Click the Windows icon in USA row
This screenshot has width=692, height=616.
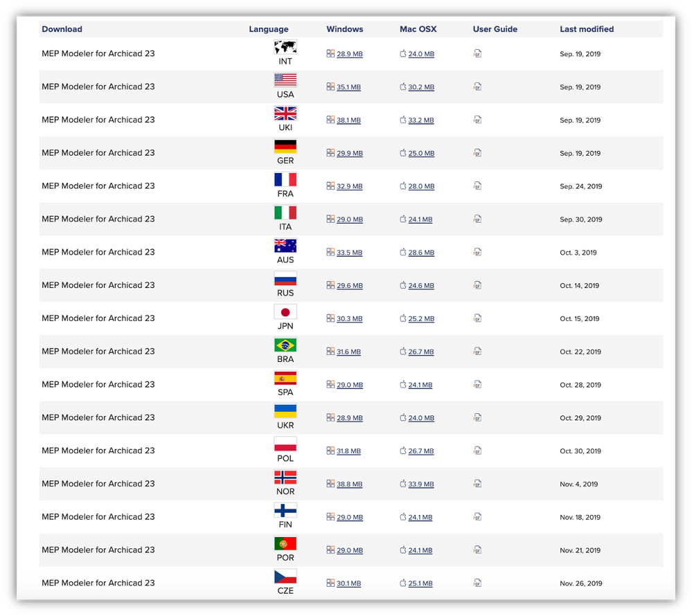[x=330, y=87]
